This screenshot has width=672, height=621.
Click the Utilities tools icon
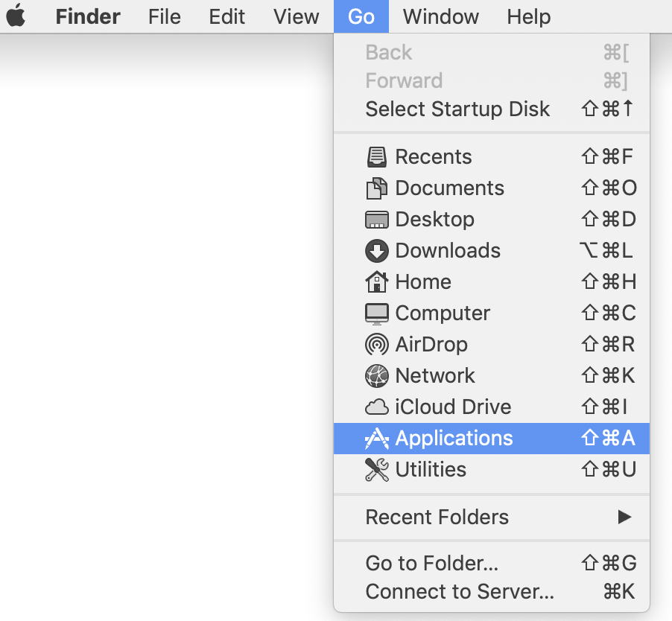(377, 469)
